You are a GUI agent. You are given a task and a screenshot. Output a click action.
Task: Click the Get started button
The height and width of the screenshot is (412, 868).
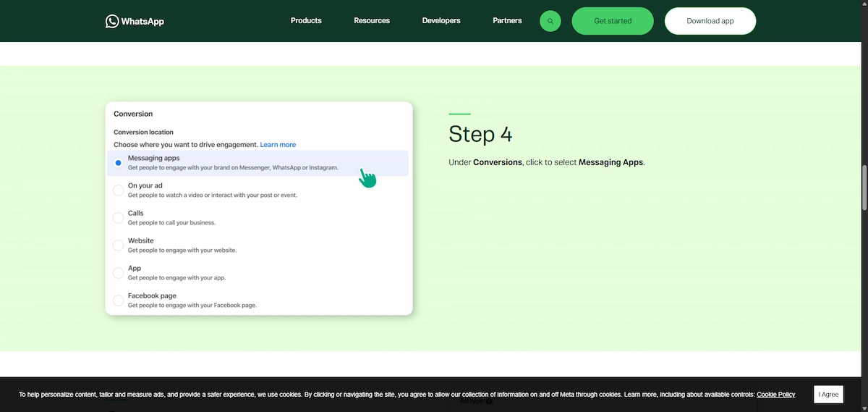[613, 21]
